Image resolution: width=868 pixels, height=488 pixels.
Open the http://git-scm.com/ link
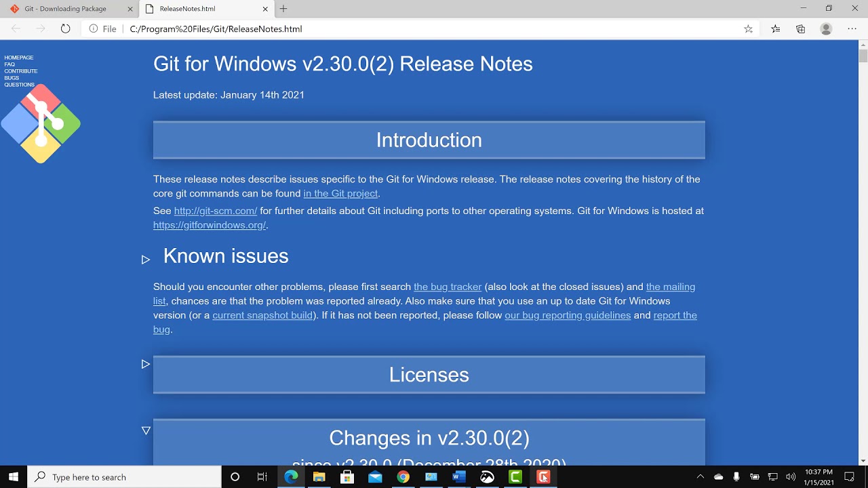tap(216, 211)
